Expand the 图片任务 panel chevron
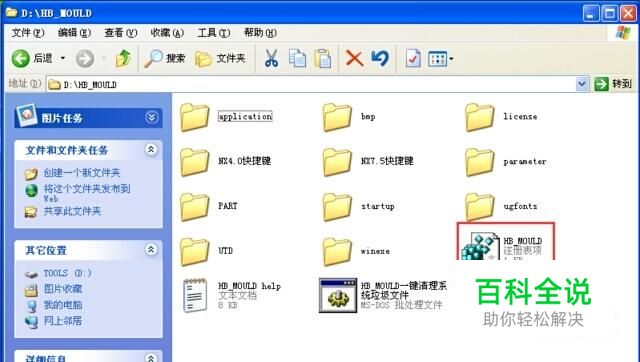This screenshot has width=640, height=362. coord(151,118)
